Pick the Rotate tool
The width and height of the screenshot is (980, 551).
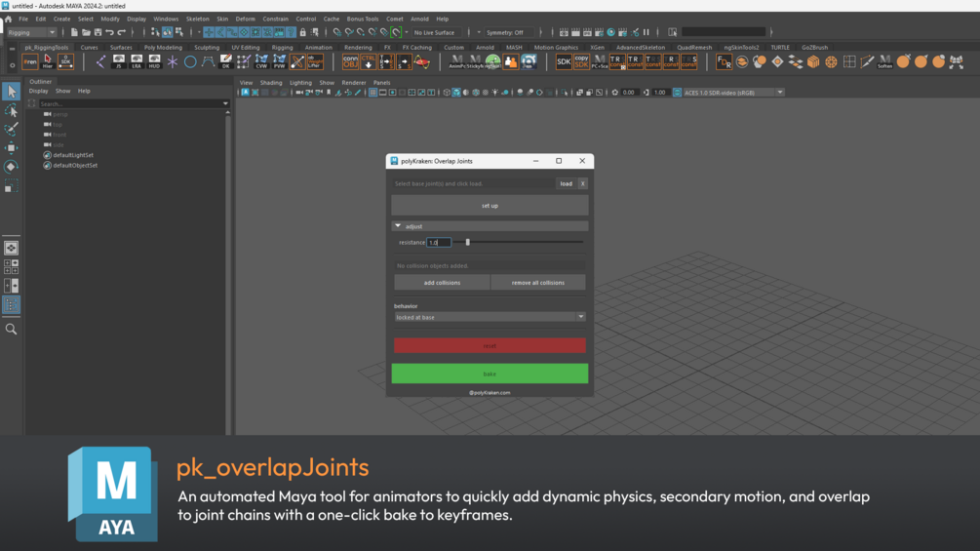pyautogui.click(x=11, y=167)
